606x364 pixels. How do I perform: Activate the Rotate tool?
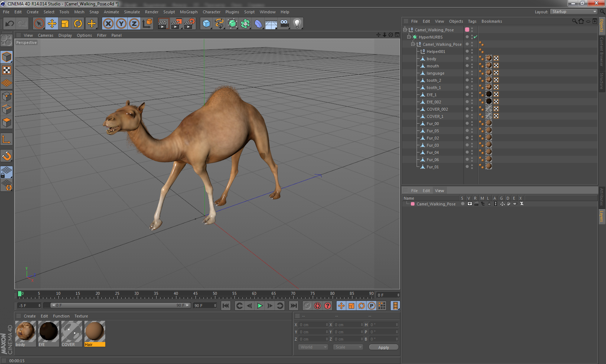click(x=78, y=24)
